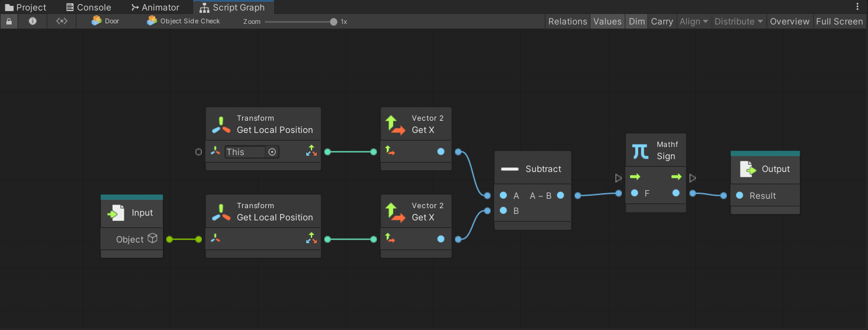Screen dimensions: 868x330
Task: Click the graph inspector info icon
Action: pos(33,21)
